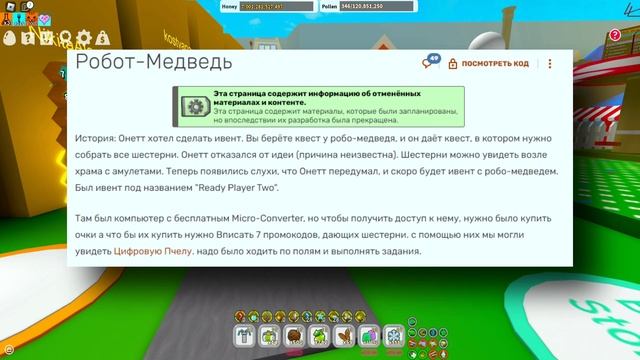Open the bee badges menu icon
The height and width of the screenshot is (360, 640).
[65, 38]
